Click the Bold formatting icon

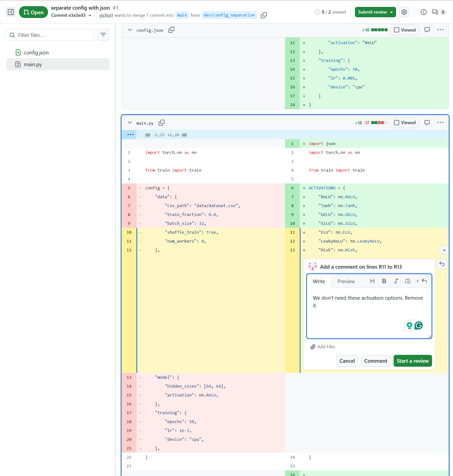coord(384,281)
